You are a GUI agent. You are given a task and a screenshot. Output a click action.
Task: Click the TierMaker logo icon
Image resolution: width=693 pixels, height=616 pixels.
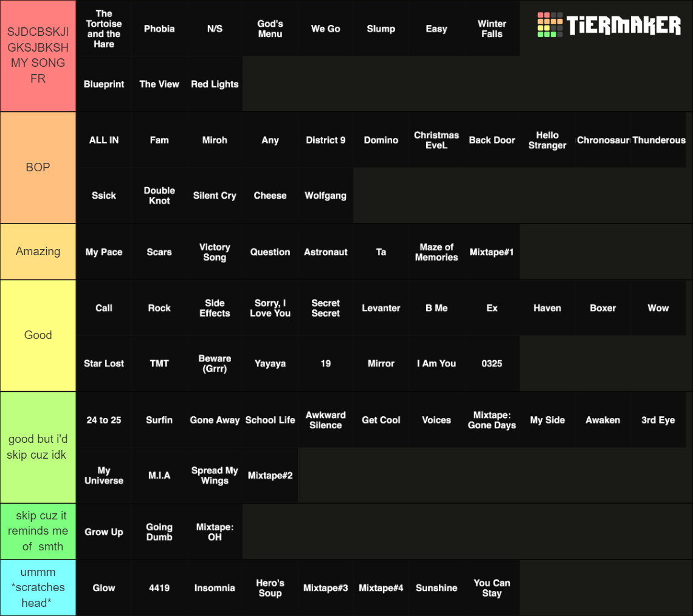click(x=551, y=25)
